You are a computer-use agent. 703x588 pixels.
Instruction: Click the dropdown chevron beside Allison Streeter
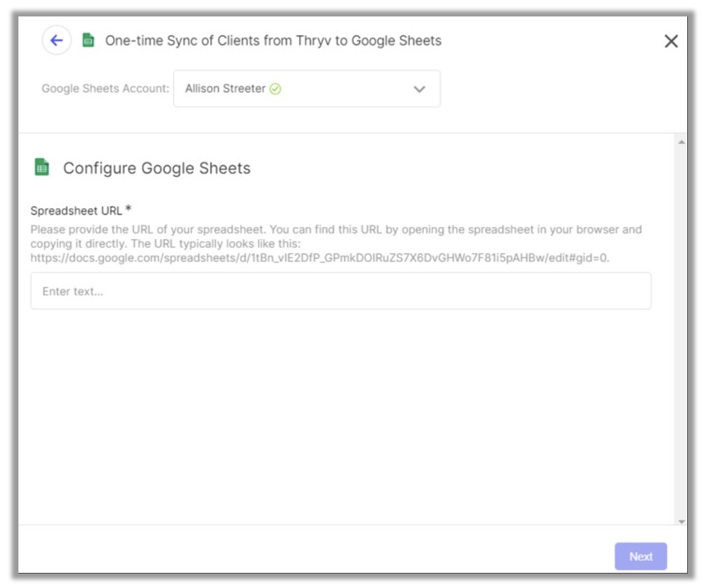click(419, 89)
